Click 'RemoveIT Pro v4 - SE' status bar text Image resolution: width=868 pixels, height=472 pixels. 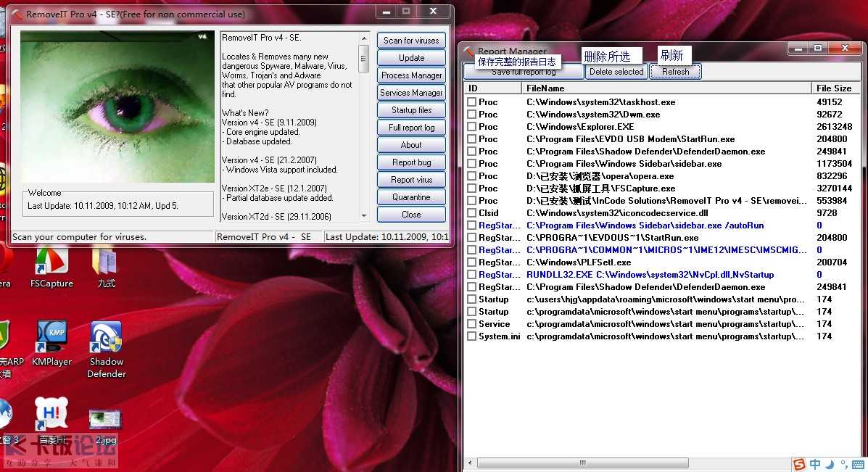pyautogui.click(x=263, y=237)
